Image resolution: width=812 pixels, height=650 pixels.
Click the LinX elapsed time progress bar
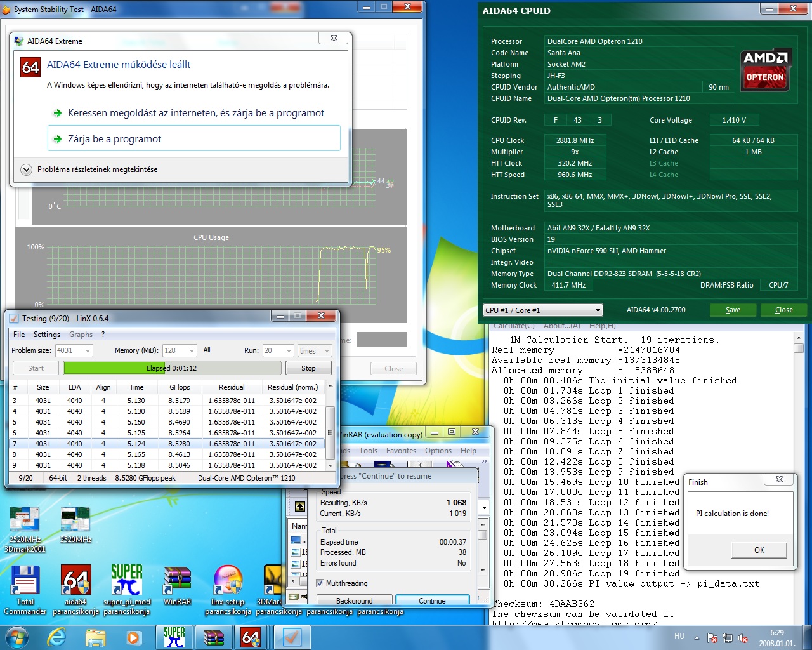(172, 368)
